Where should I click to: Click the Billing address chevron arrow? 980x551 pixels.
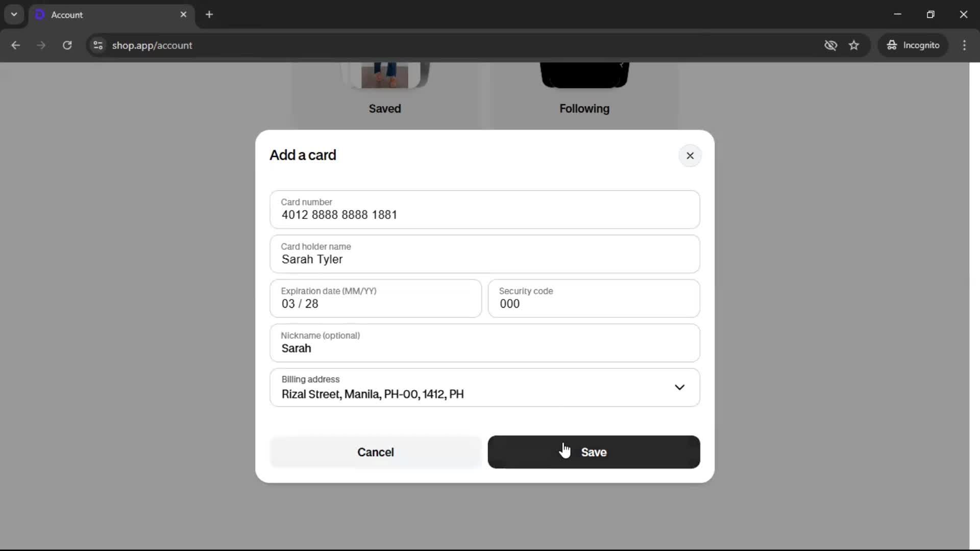[x=679, y=387]
